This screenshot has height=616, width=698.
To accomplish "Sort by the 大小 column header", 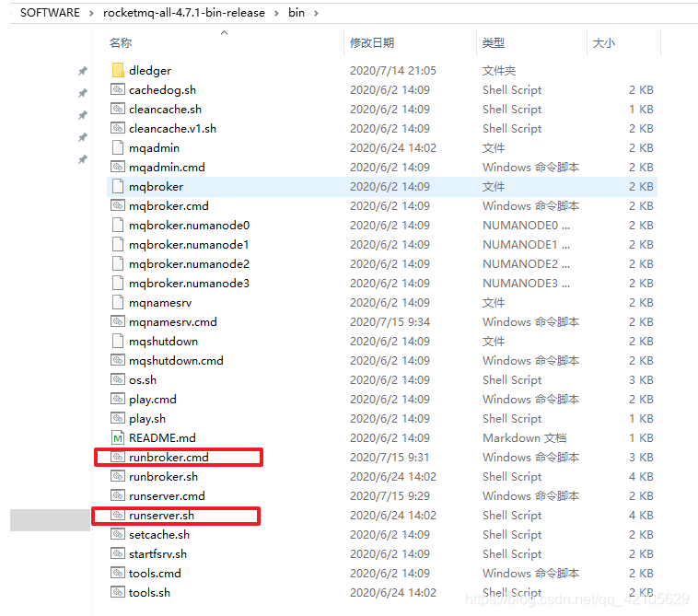I will tap(604, 42).
